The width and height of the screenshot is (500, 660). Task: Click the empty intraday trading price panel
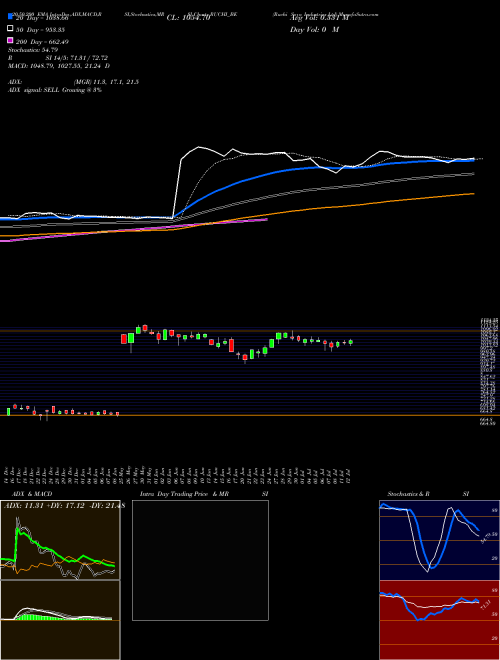point(200,560)
